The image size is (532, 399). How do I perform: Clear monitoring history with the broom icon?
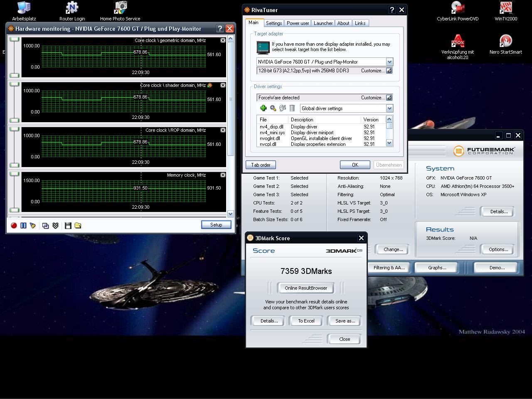click(33, 225)
